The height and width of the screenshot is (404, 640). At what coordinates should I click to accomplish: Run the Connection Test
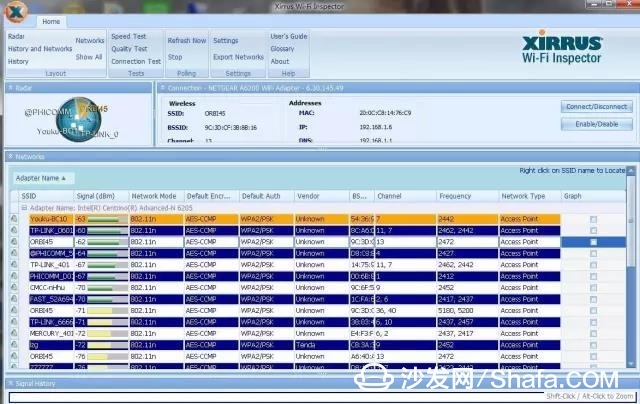click(x=136, y=61)
